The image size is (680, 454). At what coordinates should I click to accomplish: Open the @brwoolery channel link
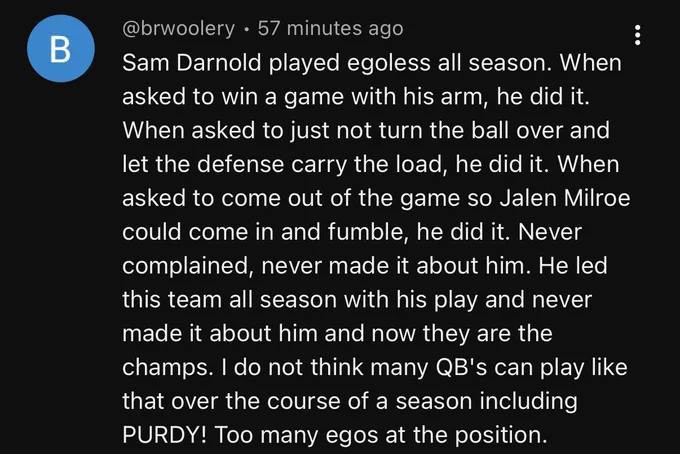(x=178, y=29)
